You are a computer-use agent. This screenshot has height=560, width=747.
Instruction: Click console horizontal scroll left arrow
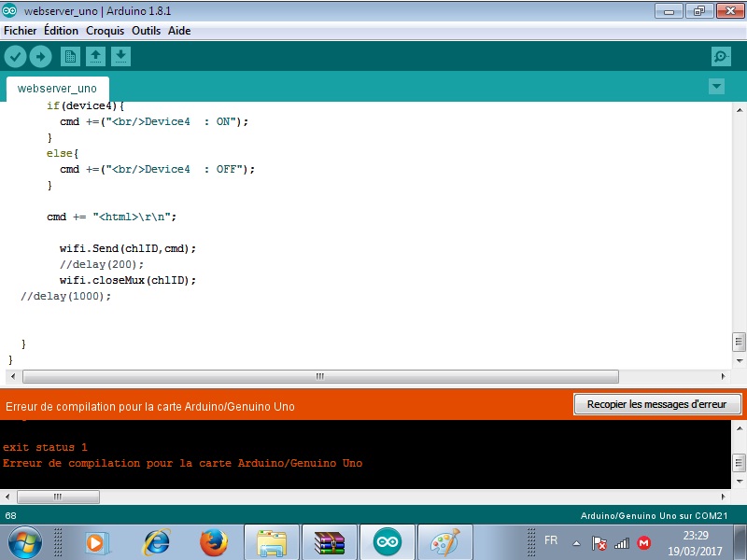click(x=7, y=497)
